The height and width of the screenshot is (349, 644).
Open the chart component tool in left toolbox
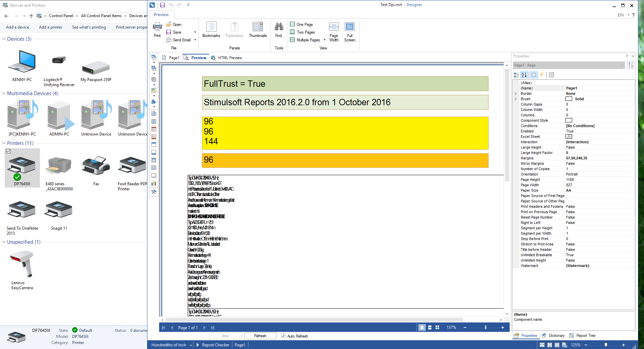pos(154,183)
